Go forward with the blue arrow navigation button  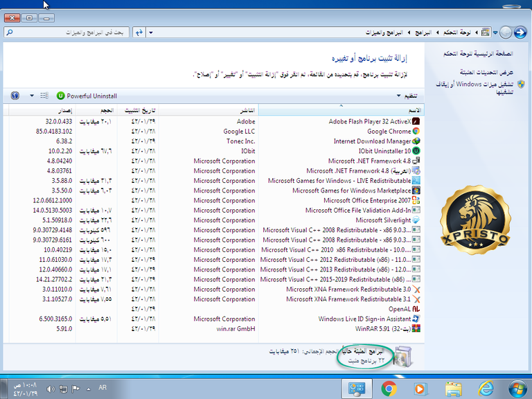click(520, 33)
